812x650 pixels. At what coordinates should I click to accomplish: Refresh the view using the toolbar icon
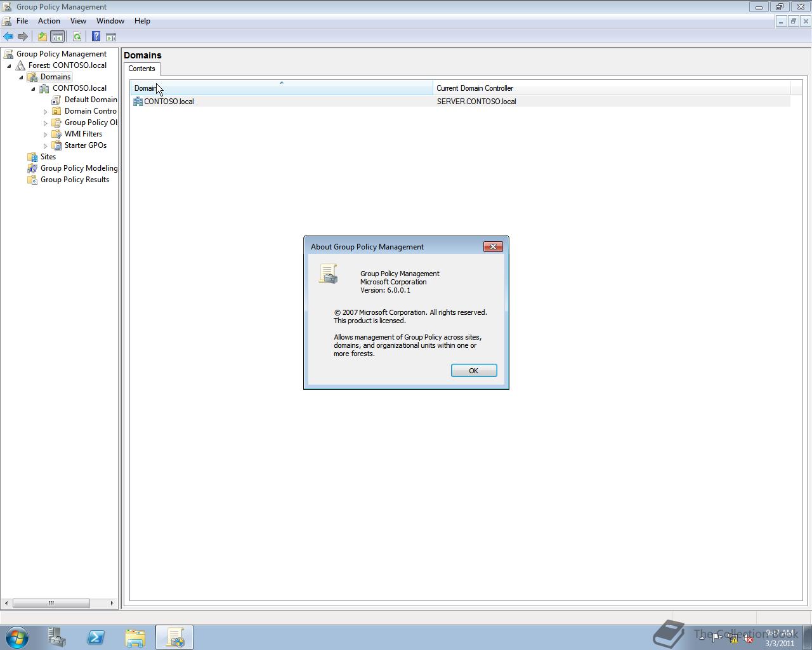tap(77, 37)
